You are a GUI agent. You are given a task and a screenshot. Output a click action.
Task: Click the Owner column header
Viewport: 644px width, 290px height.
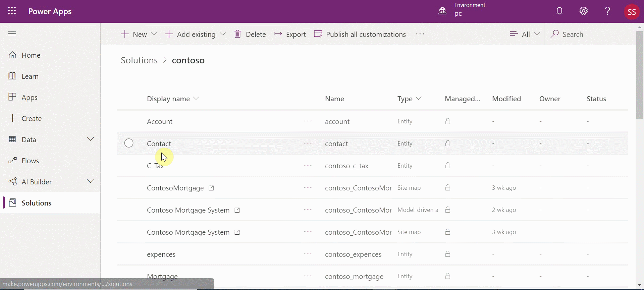click(550, 99)
